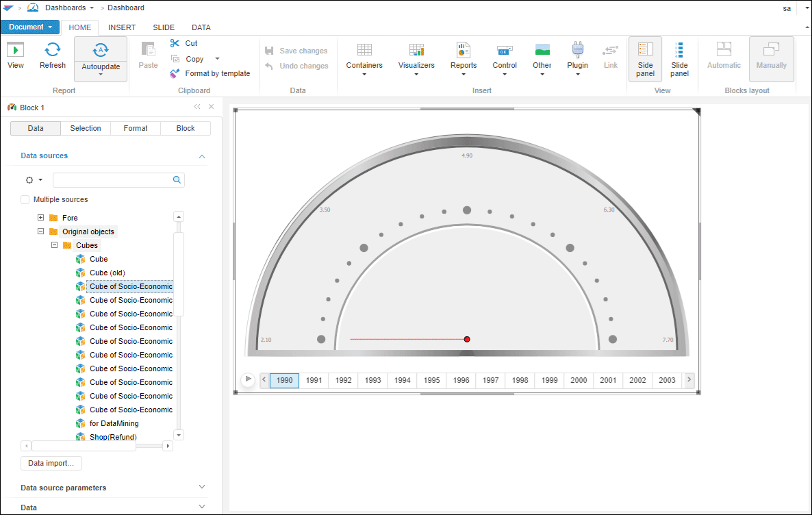This screenshot has height=515, width=812.
Task: Click the Cut scissors icon
Action: [x=175, y=43]
